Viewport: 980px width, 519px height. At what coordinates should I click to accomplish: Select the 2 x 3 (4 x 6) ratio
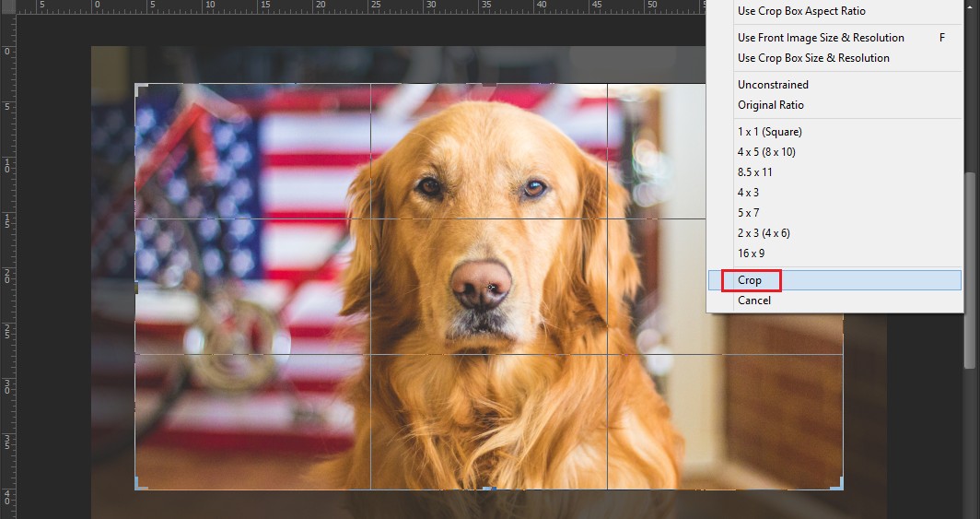tap(764, 233)
